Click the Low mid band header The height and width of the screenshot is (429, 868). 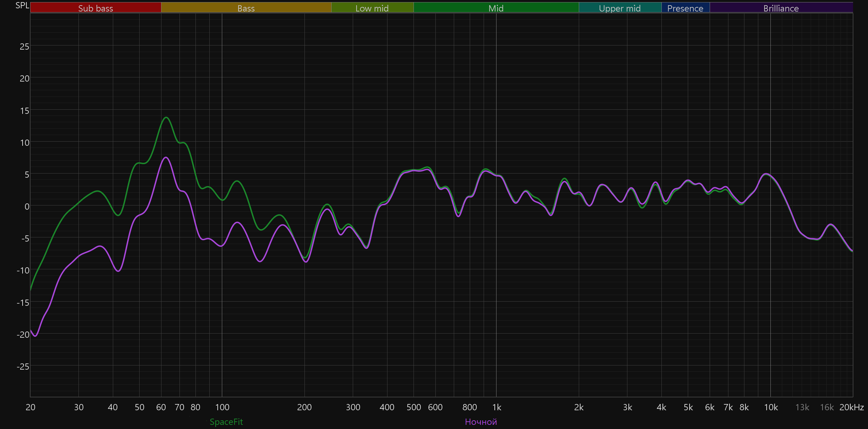pos(372,8)
